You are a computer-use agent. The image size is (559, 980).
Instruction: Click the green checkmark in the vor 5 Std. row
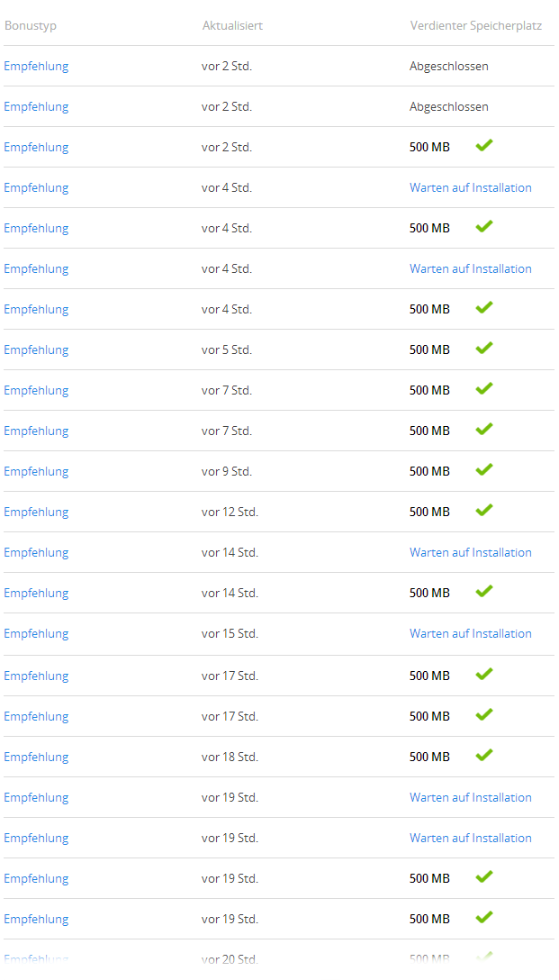[x=484, y=348]
